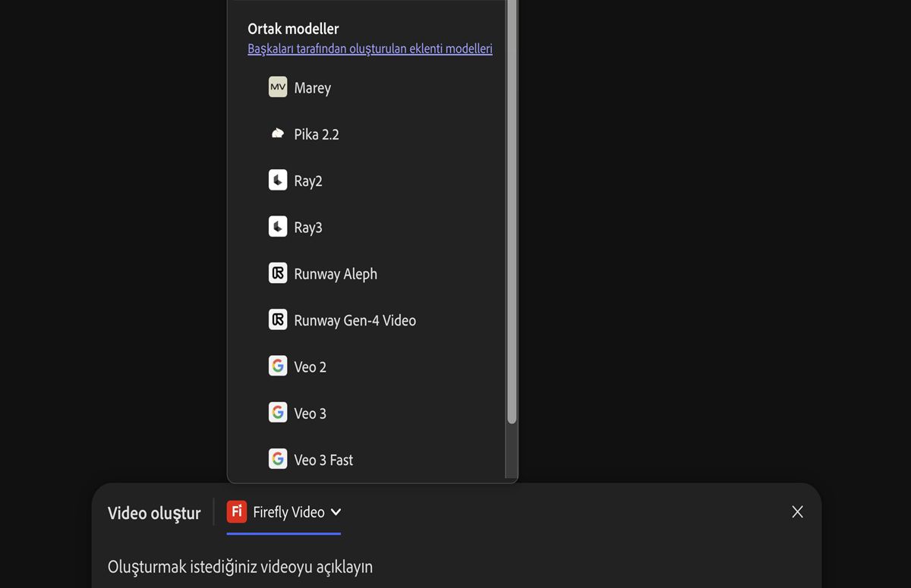Click the Google icon beside Veo 3 Fast
The image size is (911, 588).
278,459
